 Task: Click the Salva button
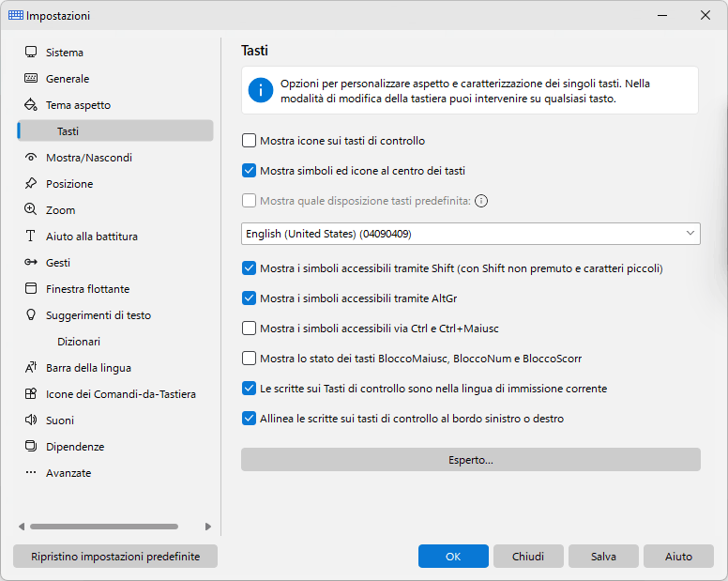click(603, 556)
